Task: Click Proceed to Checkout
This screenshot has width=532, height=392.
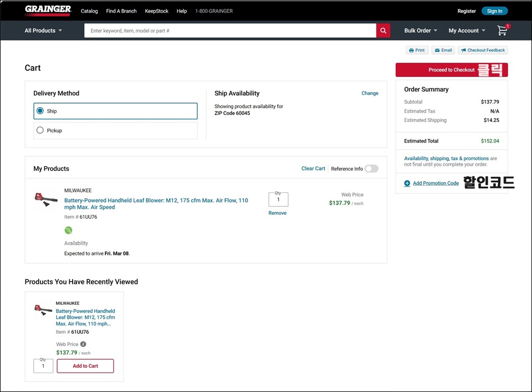Action: (x=452, y=70)
